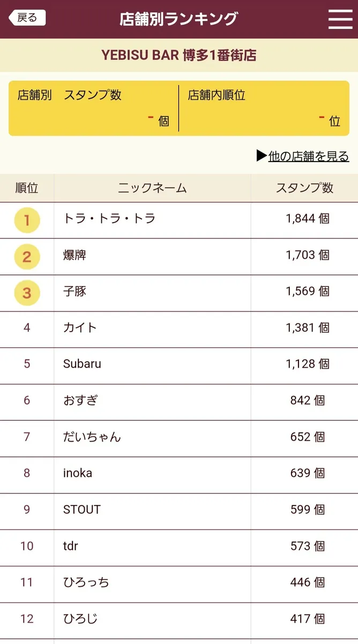358x644 pixels.
Task: Open the 他の店舗を見る link
Action: (303, 156)
